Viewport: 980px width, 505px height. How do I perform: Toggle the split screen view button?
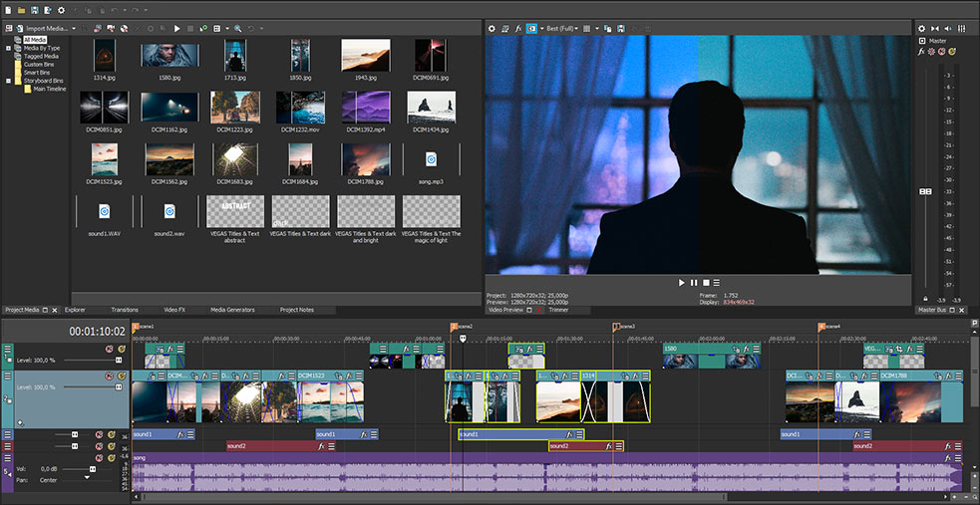pos(531,29)
